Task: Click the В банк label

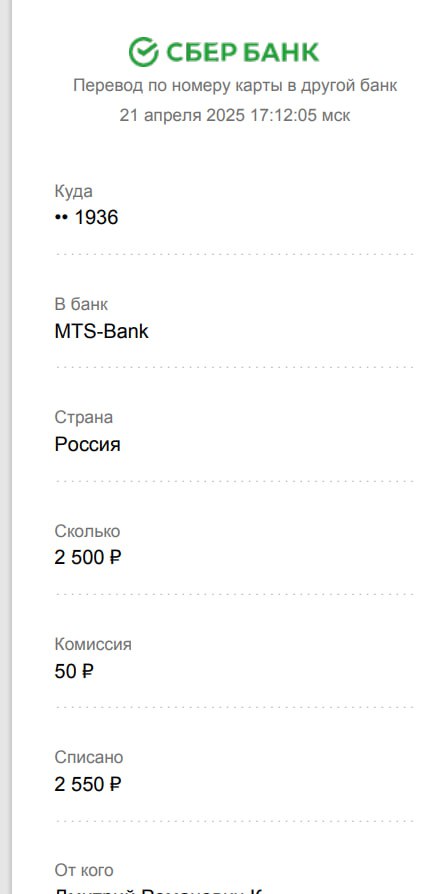Action: tap(81, 304)
